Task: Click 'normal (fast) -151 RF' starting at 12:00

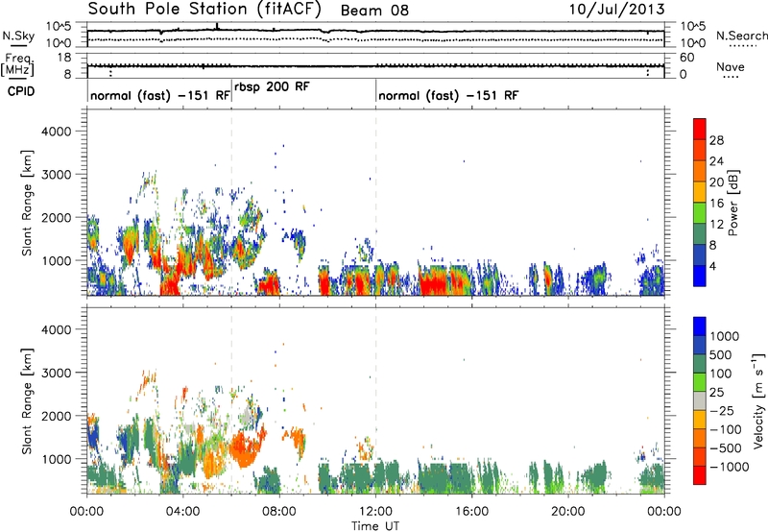Action: [x=448, y=95]
